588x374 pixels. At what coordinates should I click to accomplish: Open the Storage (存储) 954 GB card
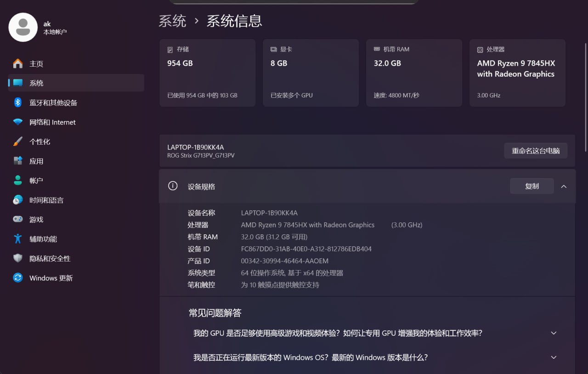tap(207, 73)
